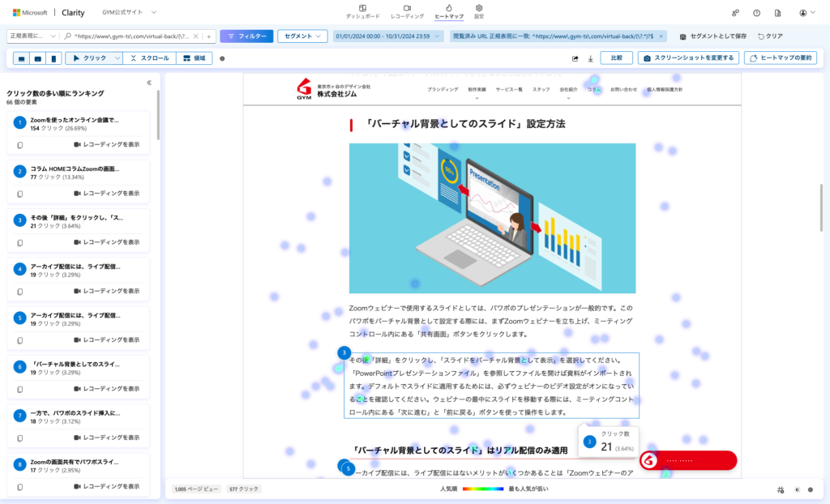Click the team share people icon in header

click(735, 13)
